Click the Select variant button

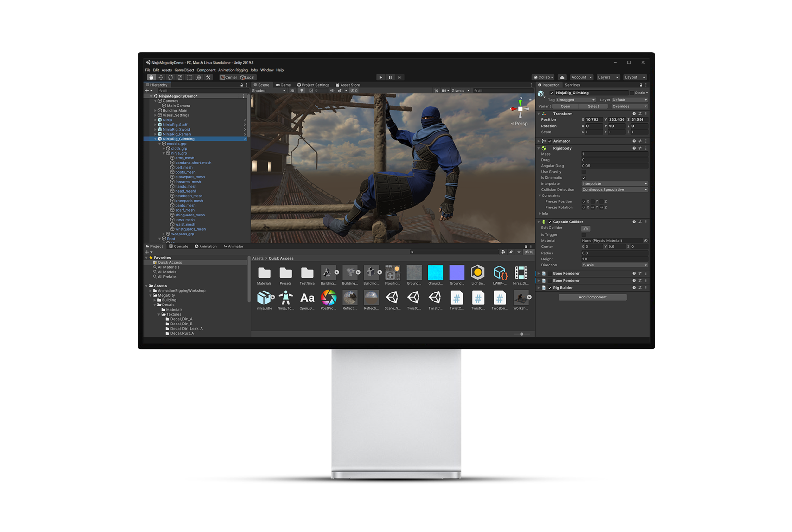point(594,106)
